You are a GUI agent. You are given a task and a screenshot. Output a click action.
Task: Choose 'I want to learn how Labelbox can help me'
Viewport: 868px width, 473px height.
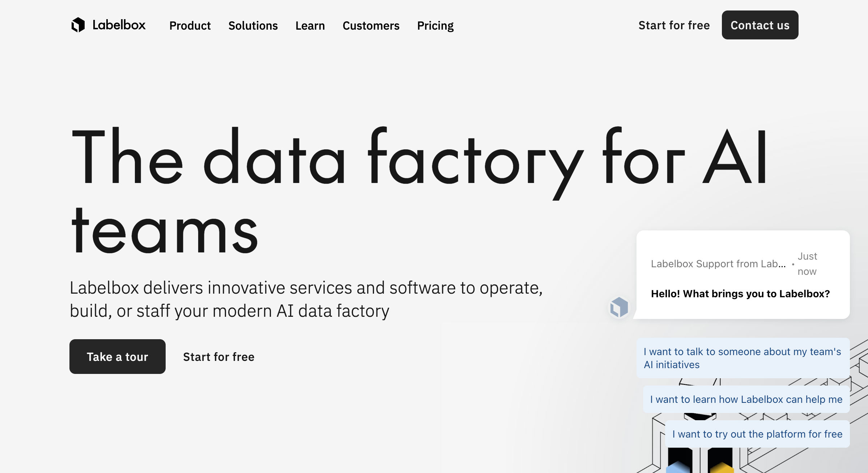746,399
